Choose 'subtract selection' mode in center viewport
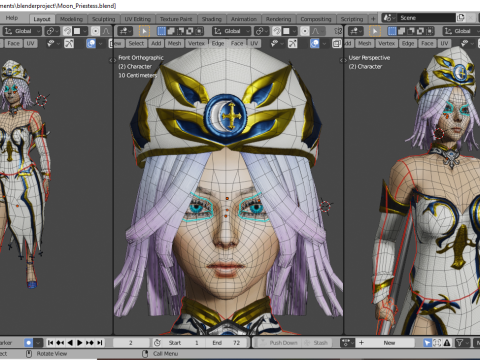480x360 pixels. click(180, 31)
